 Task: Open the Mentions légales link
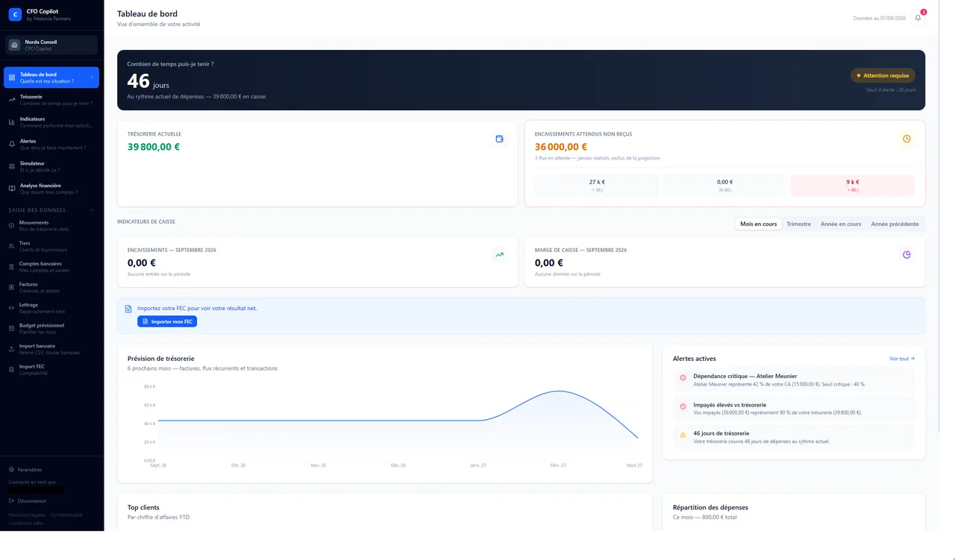pyautogui.click(x=27, y=515)
